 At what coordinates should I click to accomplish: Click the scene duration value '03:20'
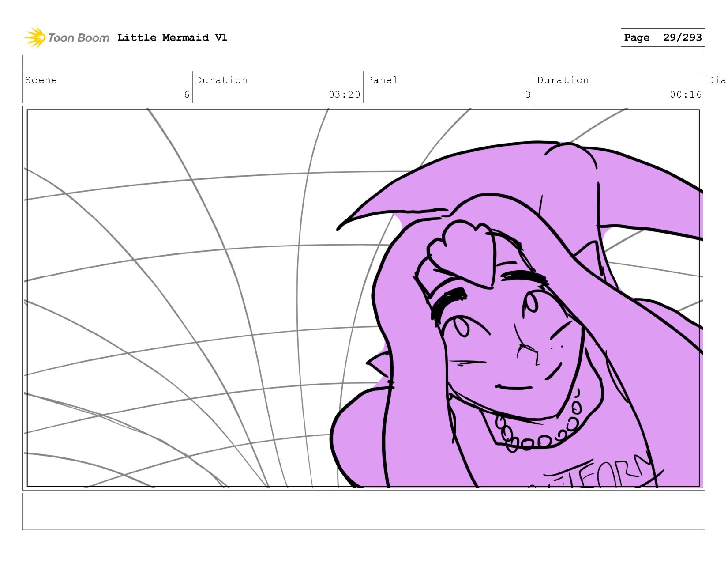[x=345, y=94]
